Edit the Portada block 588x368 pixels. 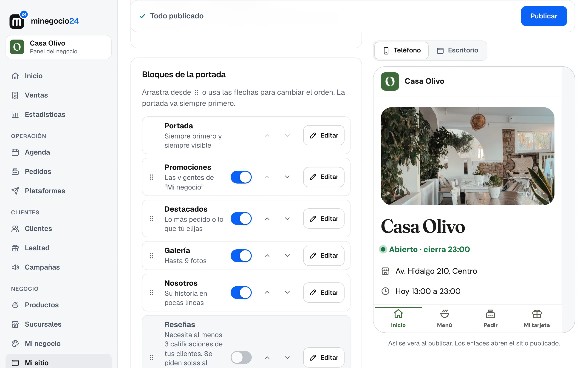click(x=324, y=135)
